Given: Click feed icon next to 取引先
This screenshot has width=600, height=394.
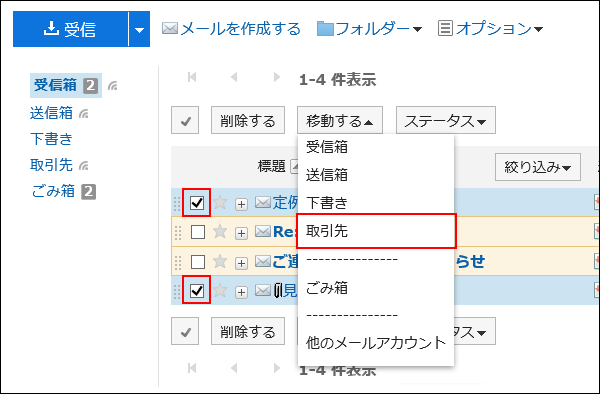Looking at the screenshot, I should [83, 166].
